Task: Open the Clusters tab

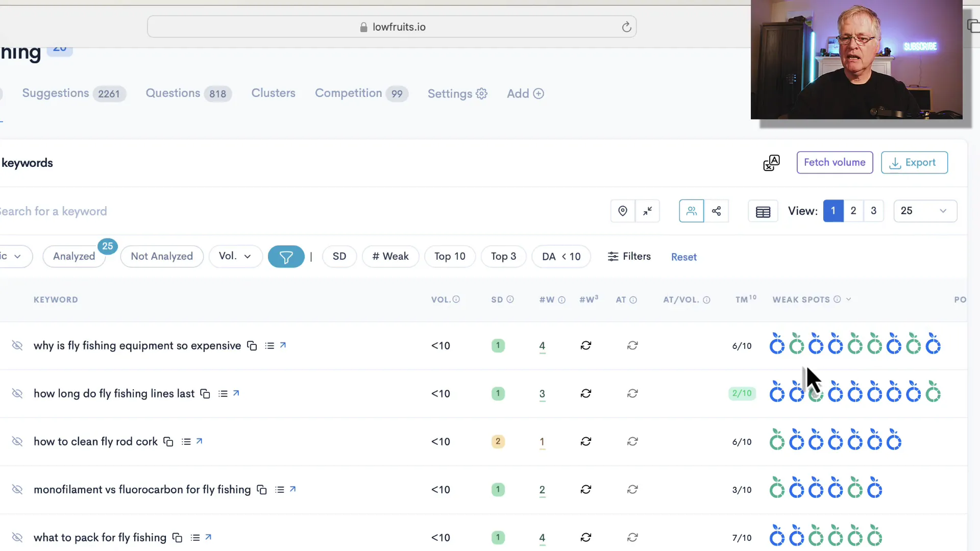Action: pyautogui.click(x=273, y=93)
